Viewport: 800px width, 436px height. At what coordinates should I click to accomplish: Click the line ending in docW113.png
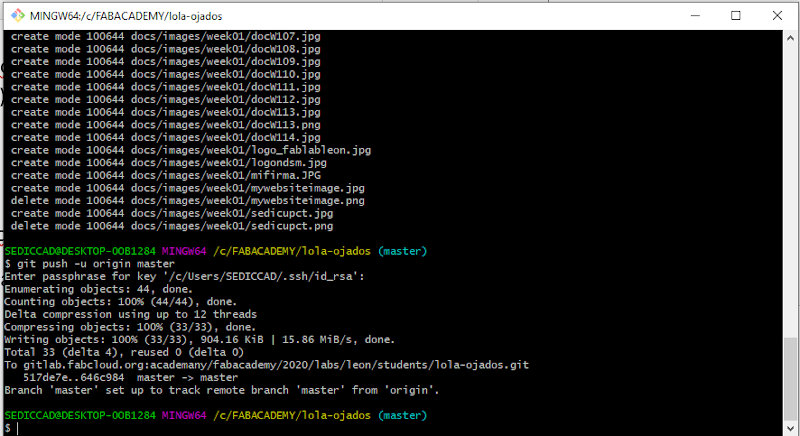click(x=166, y=125)
